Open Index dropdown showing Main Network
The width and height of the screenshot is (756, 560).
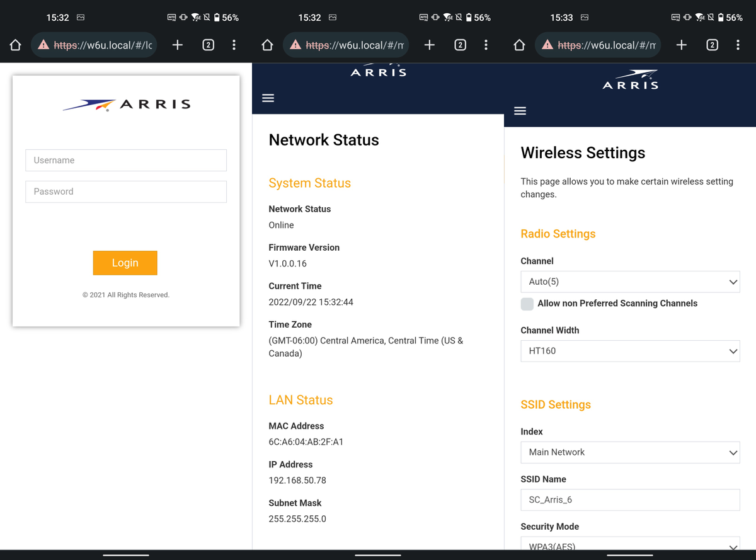(x=630, y=452)
